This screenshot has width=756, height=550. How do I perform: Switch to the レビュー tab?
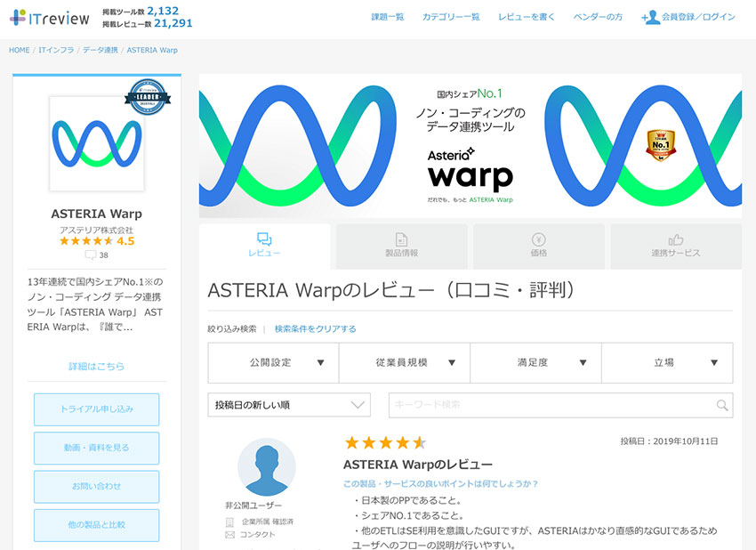pyautogui.click(x=265, y=246)
